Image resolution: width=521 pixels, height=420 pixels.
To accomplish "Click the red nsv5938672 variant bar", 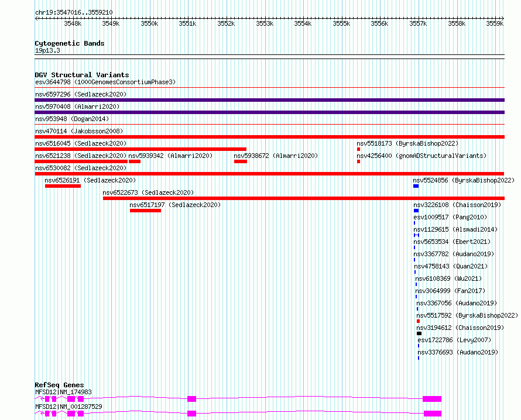I will pyautogui.click(x=241, y=161).
